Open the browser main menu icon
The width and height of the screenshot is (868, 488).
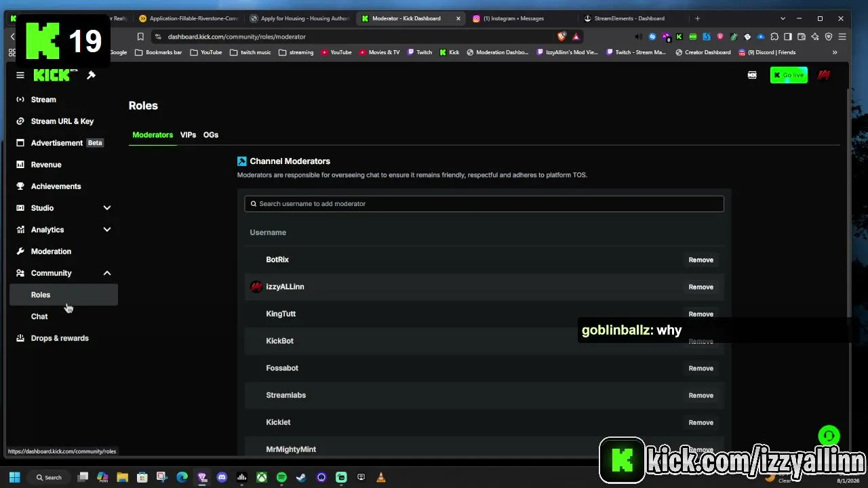[842, 37]
